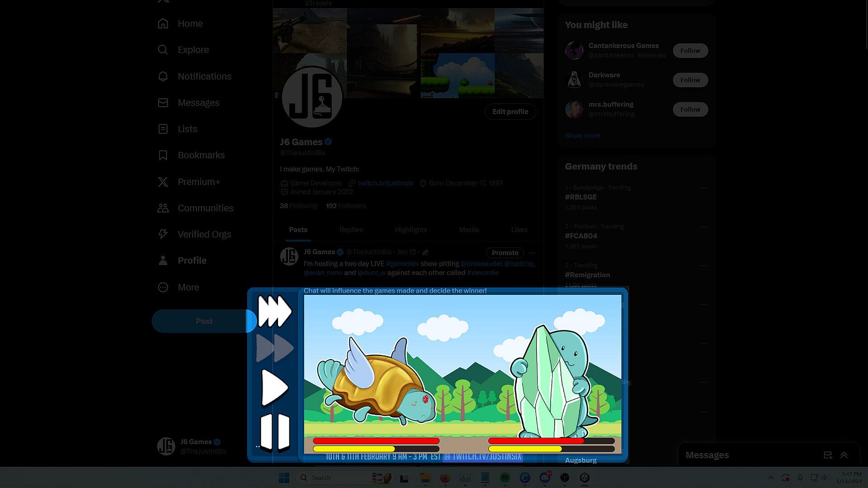Follow mrs.buffering account
Viewport: 868px width, 488px height.
[690, 109]
